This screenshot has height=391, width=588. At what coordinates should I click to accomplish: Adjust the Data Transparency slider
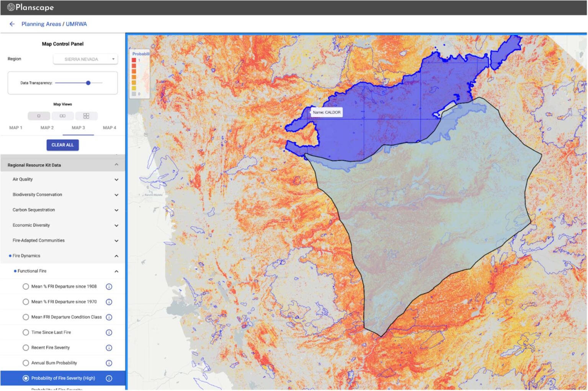(88, 83)
